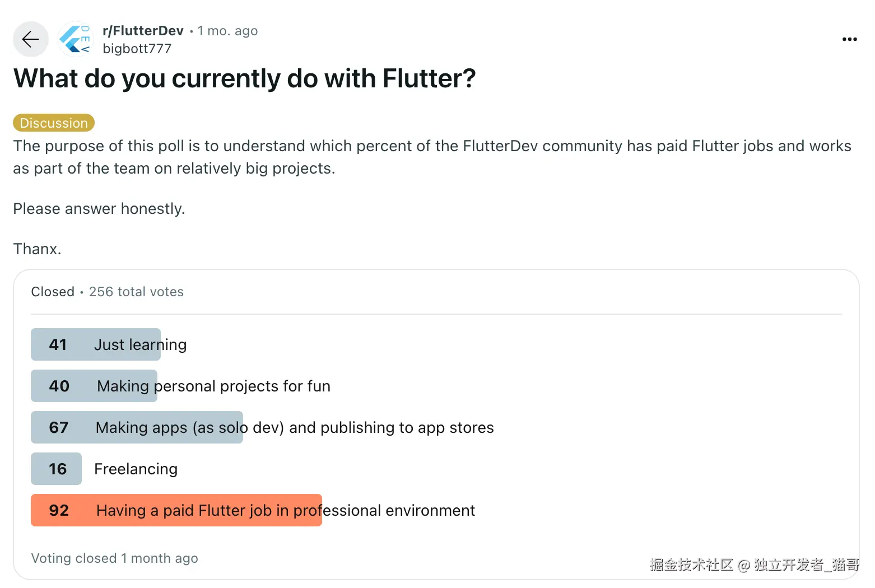Select the 'Just learning' poll option

140,344
